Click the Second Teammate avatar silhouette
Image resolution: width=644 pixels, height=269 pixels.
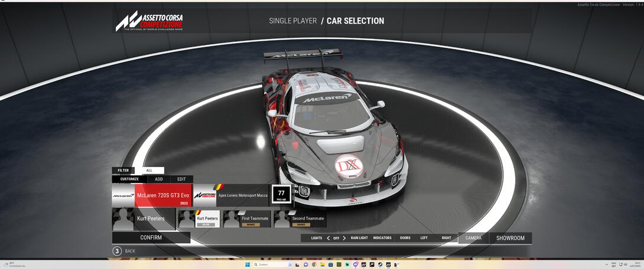click(282, 219)
